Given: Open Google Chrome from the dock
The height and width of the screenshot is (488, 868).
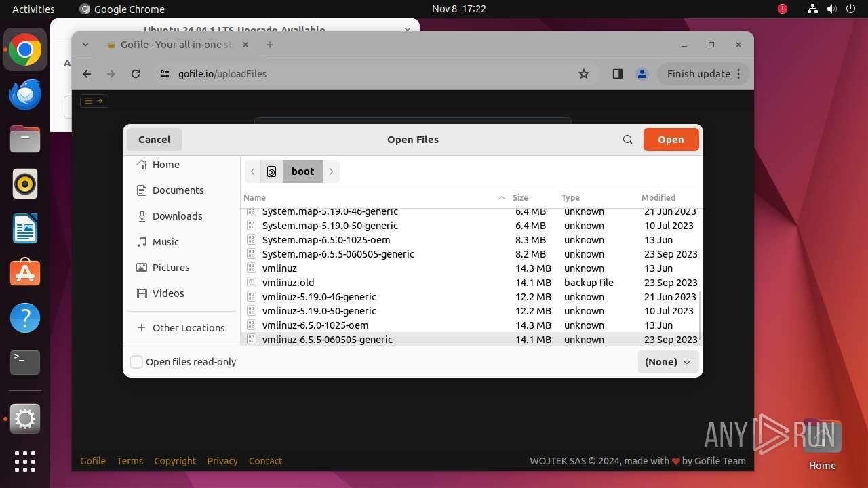Looking at the screenshot, I should 25,50.
